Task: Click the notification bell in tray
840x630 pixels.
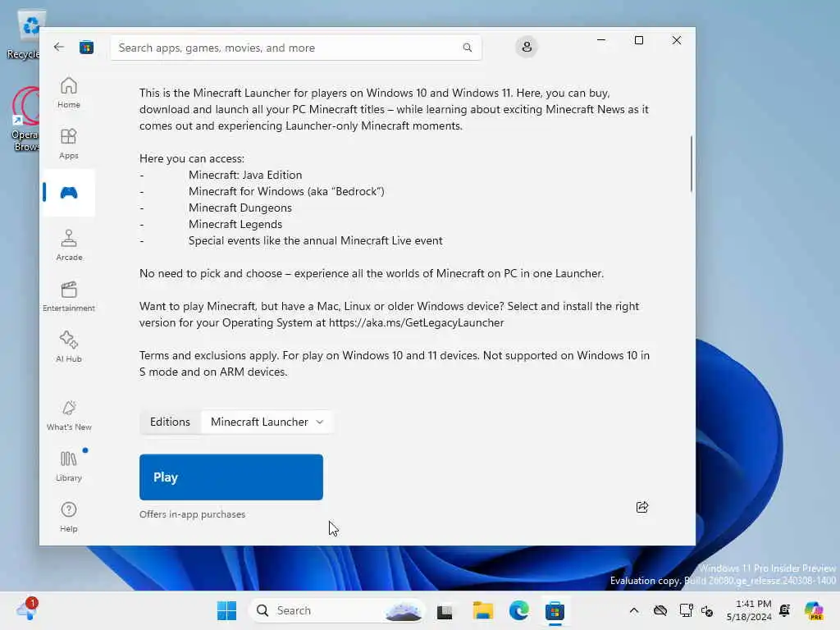Action: (x=785, y=610)
